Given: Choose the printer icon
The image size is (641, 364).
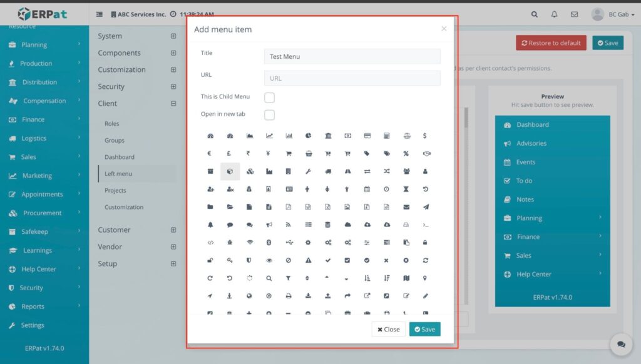Looking at the screenshot, I should pyautogui.click(x=289, y=296).
